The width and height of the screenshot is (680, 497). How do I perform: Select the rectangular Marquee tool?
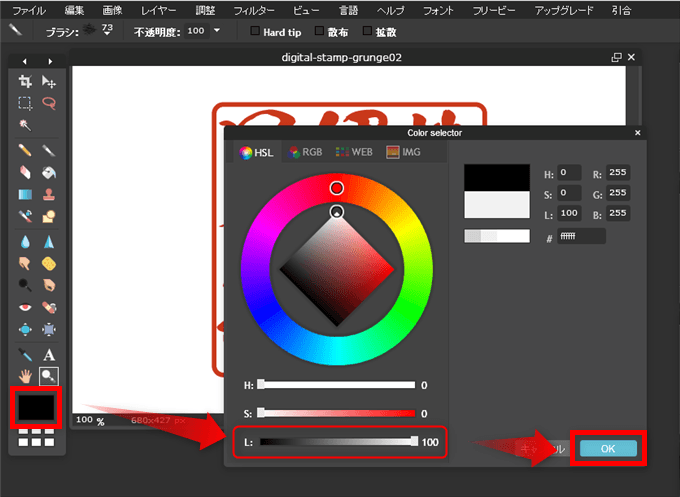point(25,103)
